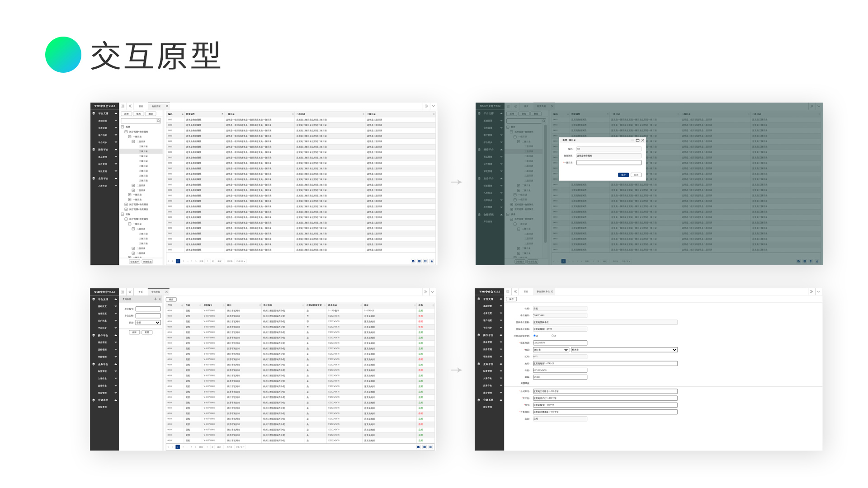Image resolution: width=868 pixels, height=488 pixels.
Task: Click pin icon in 查询条件 panel header
Action: click(x=156, y=299)
